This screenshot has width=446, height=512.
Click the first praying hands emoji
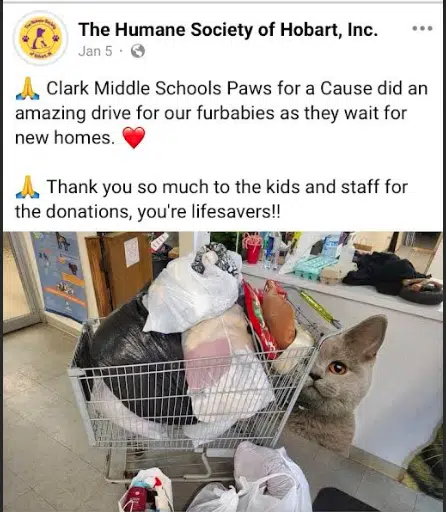point(27,89)
